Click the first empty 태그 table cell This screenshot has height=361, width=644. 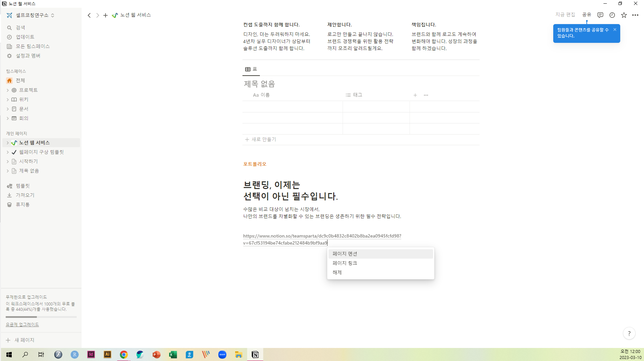[376, 106]
